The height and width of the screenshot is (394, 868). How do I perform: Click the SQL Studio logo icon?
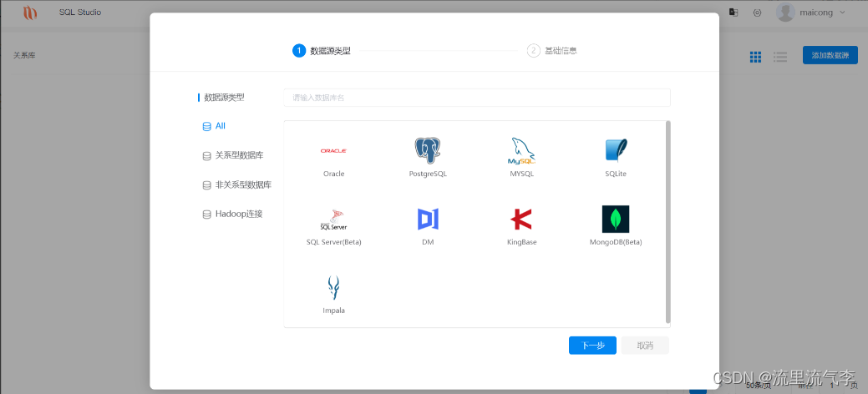click(30, 13)
